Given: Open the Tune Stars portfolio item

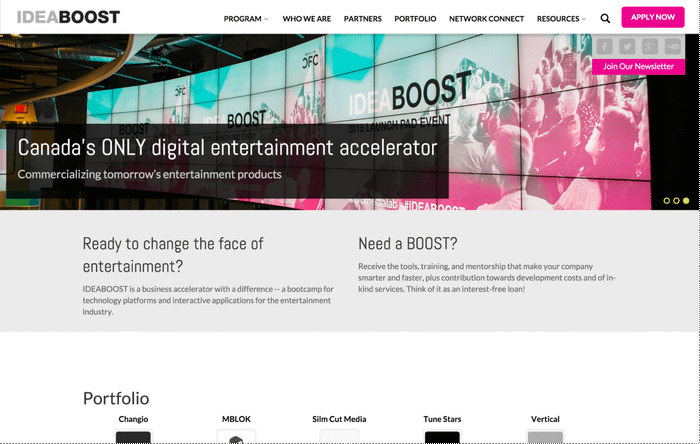Looking at the screenshot, I should point(442,419).
